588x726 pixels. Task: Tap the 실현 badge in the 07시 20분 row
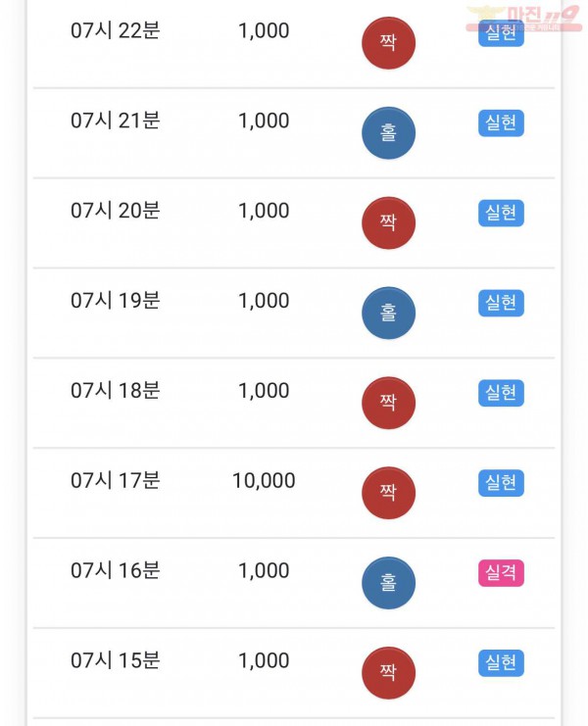coord(501,213)
